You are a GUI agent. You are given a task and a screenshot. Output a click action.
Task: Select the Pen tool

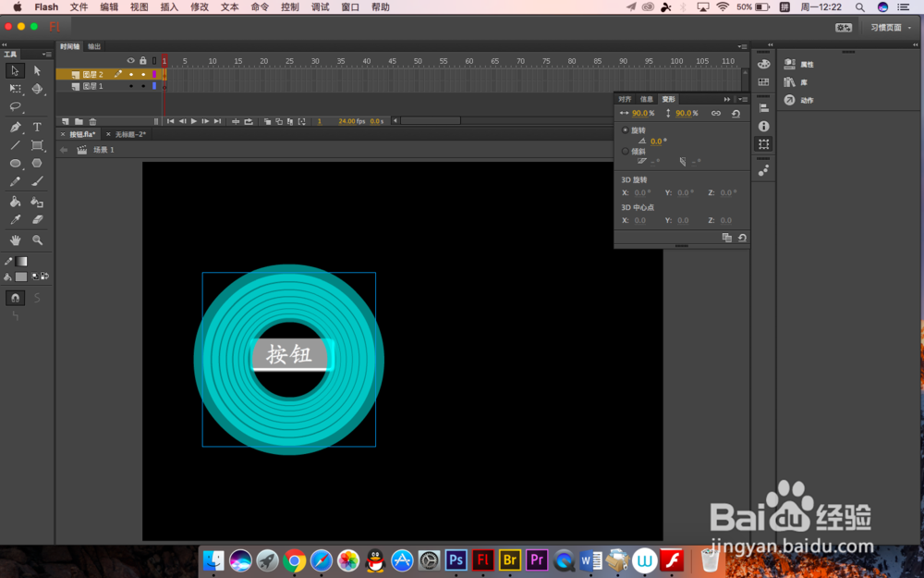point(15,127)
